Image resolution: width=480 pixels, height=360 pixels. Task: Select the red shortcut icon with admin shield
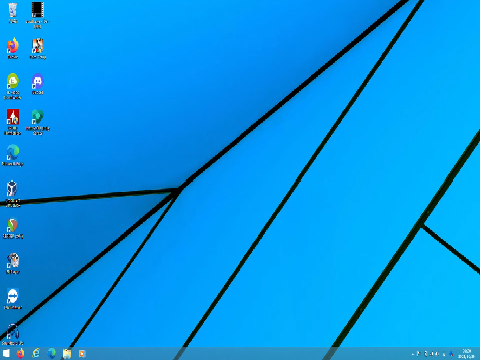pyautogui.click(x=13, y=122)
